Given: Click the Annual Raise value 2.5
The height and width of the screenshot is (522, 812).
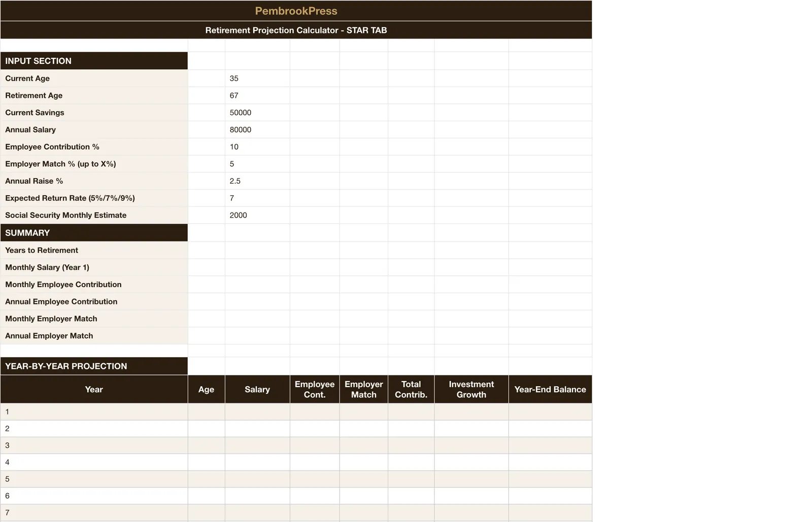Looking at the screenshot, I should (x=257, y=181).
